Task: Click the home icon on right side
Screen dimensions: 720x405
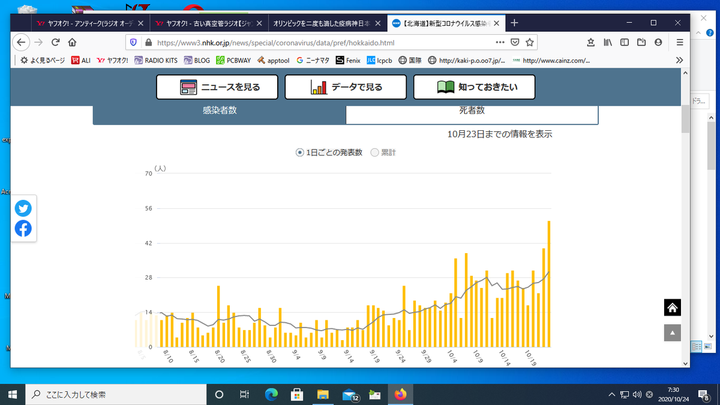Action: point(673,308)
